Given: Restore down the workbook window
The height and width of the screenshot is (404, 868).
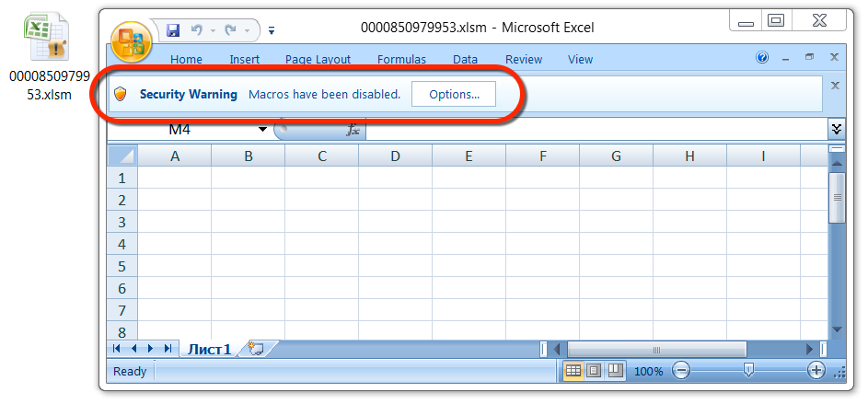Looking at the screenshot, I should click(x=809, y=57).
